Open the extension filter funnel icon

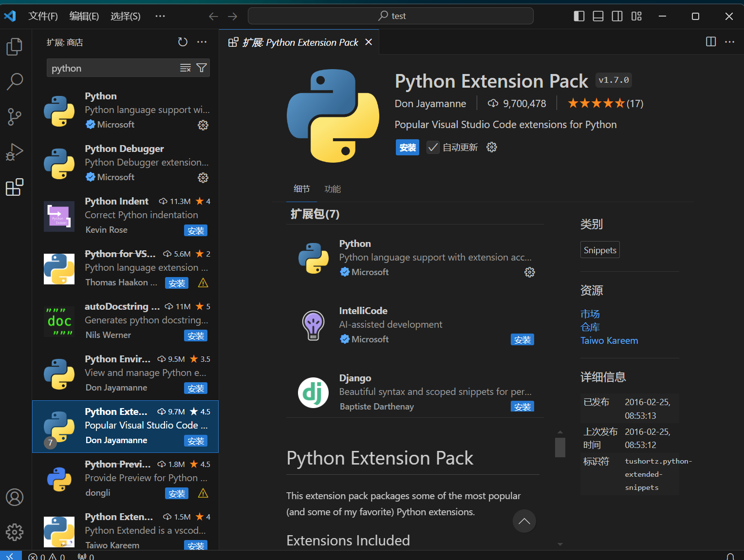click(202, 68)
